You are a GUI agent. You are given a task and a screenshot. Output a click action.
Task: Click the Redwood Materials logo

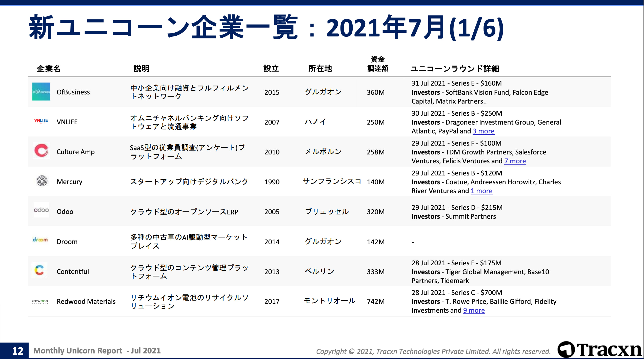click(40, 301)
